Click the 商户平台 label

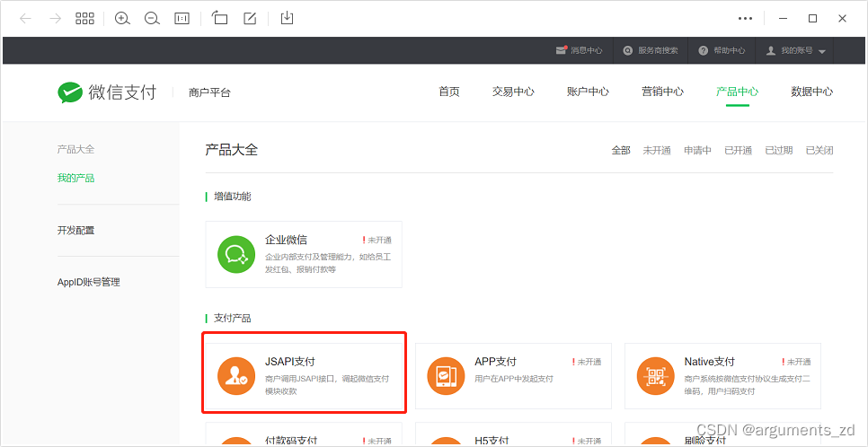[209, 93]
